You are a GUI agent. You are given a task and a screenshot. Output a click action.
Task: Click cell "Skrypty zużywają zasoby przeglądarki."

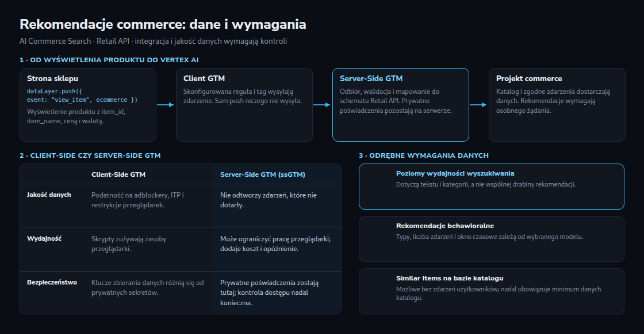(x=129, y=244)
